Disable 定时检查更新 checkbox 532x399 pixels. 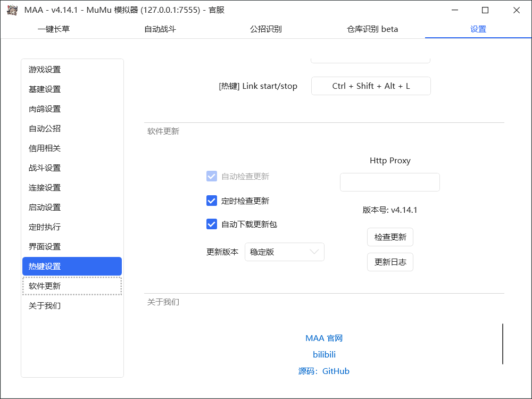coord(212,201)
